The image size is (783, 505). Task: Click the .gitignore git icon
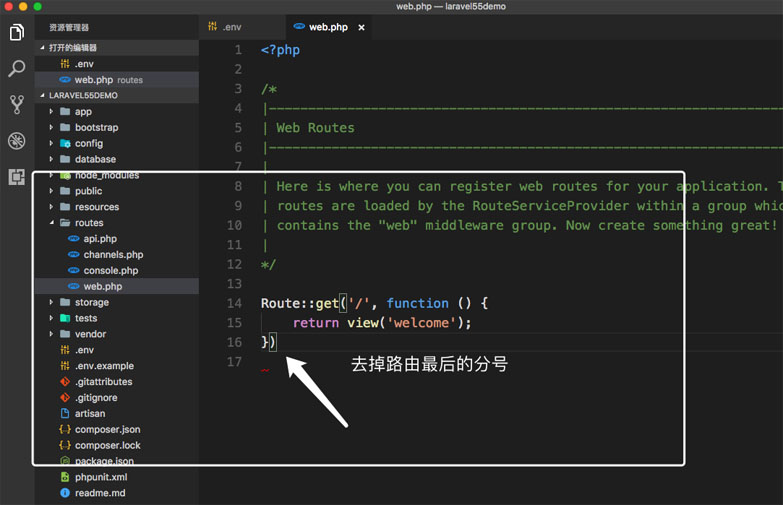pyautogui.click(x=65, y=398)
